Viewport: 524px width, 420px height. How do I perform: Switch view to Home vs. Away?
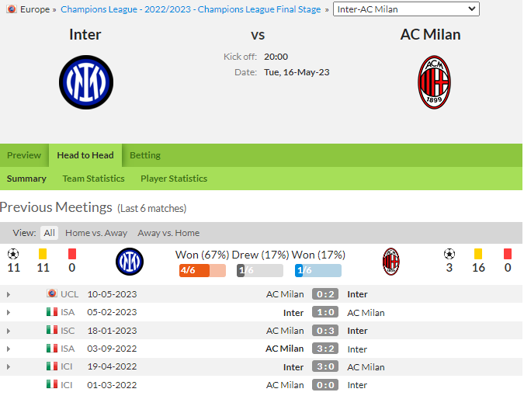pyautogui.click(x=96, y=233)
